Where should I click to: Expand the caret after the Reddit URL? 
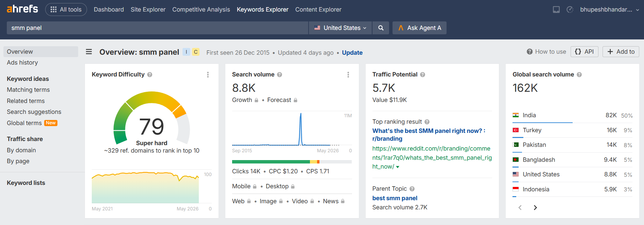[x=398, y=167]
